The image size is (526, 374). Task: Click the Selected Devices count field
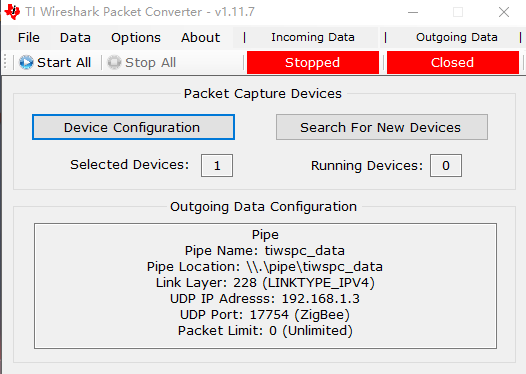217,165
